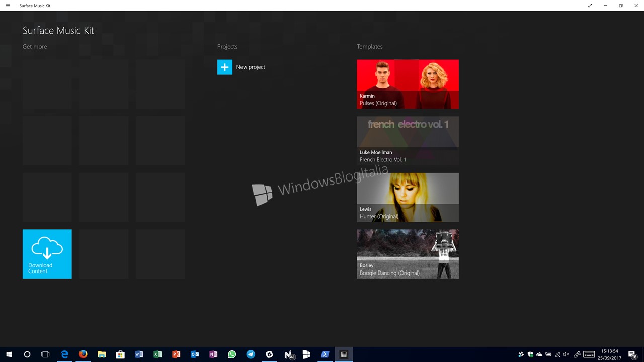Enter full screen with the expand arrows icon
The image size is (644, 362).
click(x=590, y=6)
